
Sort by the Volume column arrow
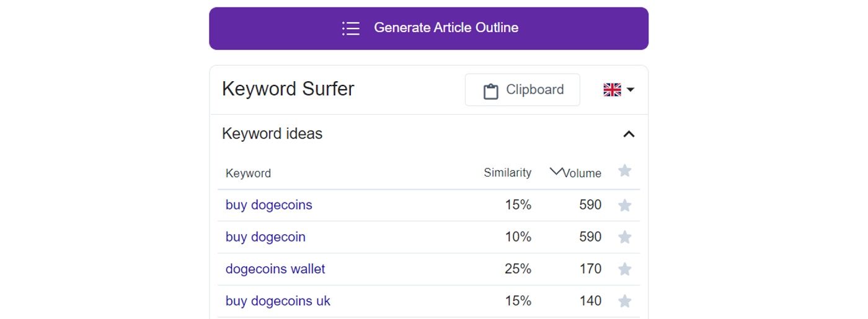pyautogui.click(x=556, y=172)
